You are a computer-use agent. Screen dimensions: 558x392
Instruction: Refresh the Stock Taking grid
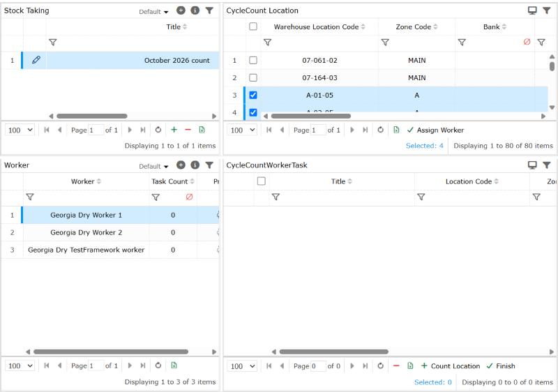click(158, 130)
